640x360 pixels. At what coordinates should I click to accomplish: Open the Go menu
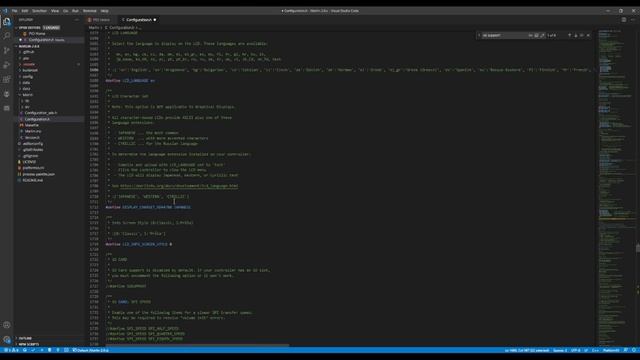66,11
